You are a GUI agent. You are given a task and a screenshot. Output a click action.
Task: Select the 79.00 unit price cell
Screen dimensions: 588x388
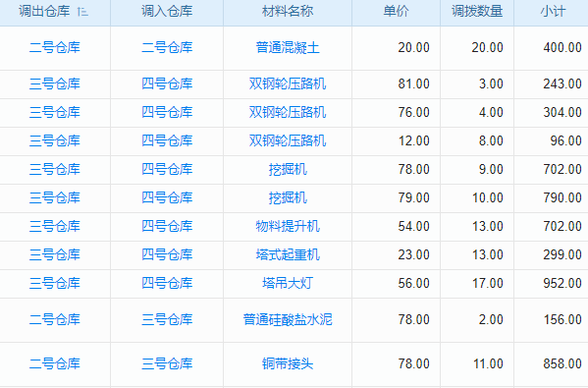[x=413, y=197]
